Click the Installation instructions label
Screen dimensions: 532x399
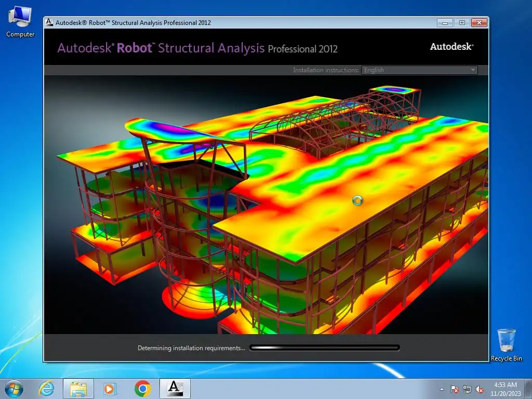pyautogui.click(x=326, y=70)
